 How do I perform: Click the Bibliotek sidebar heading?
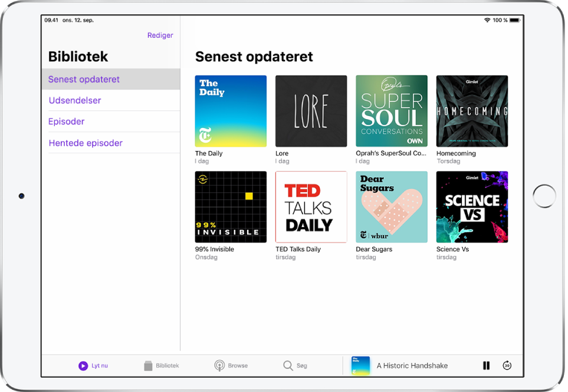[x=78, y=57]
